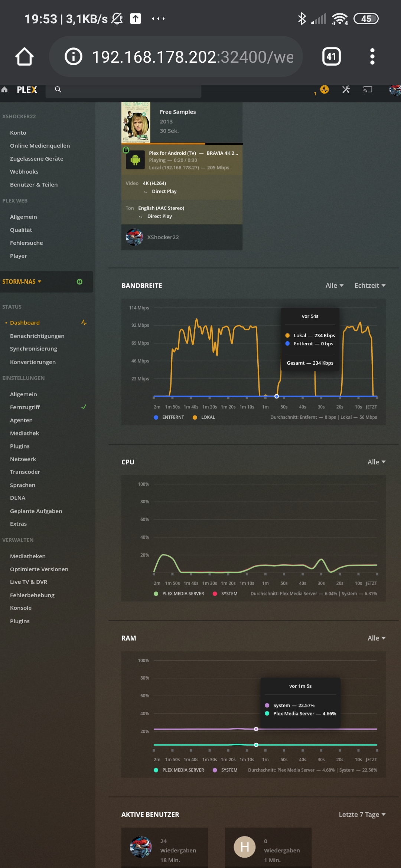401x868 pixels.
Task: Open Webhooks page
Action: coord(24,171)
